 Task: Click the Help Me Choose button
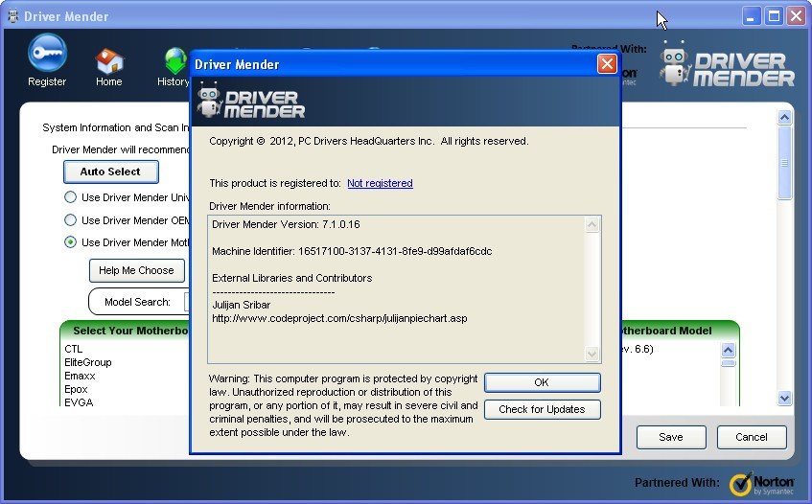(x=137, y=270)
